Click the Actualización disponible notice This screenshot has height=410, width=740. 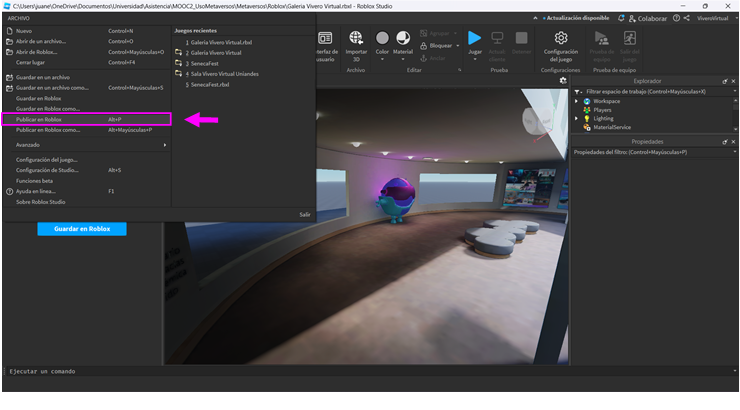(576, 18)
